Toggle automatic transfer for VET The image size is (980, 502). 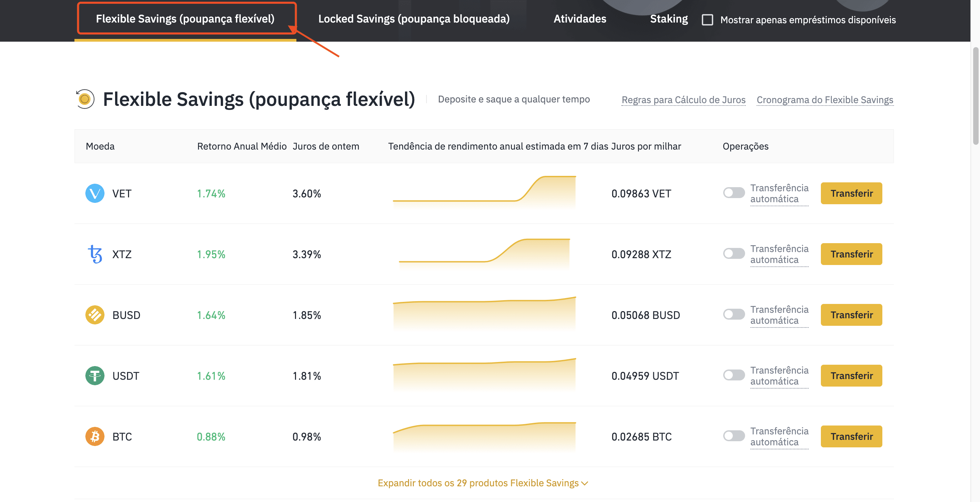pyautogui.click(x=734, y=193)
